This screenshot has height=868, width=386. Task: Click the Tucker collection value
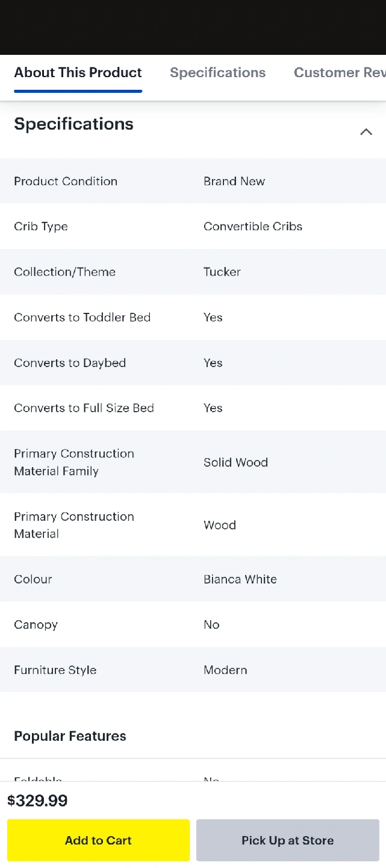click(x=222, y=272)
